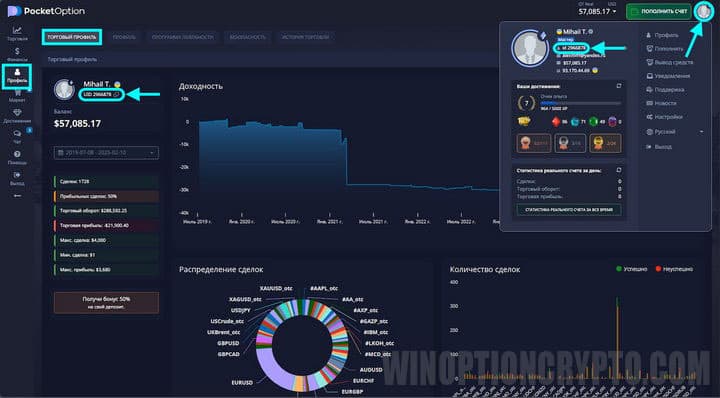The image size is (720, 398).
Task: Click the silver medal achievement card
Action: point(569,143)
